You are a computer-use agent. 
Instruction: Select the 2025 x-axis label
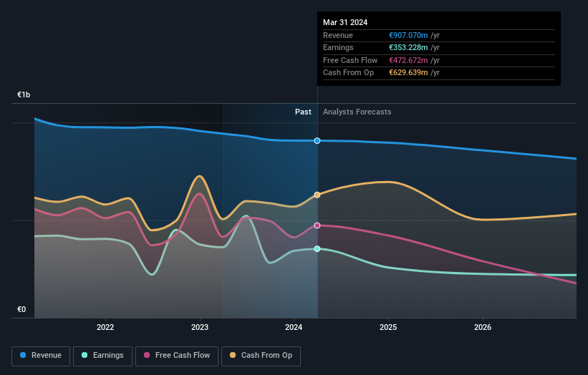pyautogui.click(x=388, y=327)
